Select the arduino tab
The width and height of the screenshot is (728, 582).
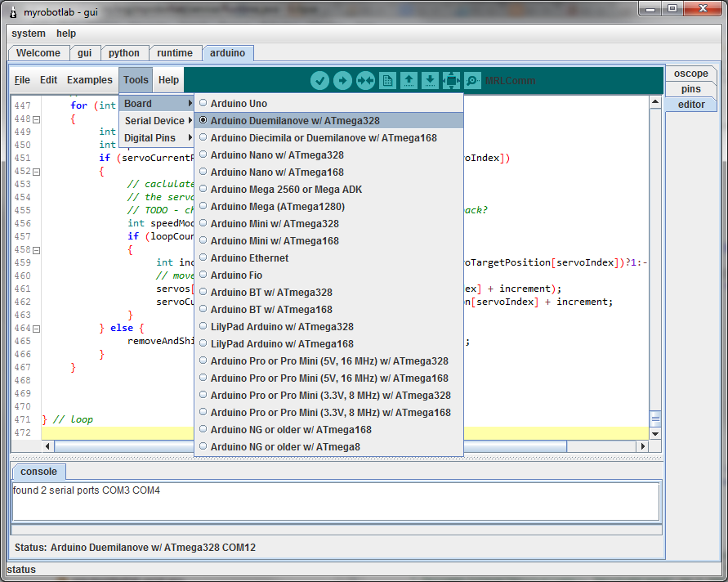227,53
